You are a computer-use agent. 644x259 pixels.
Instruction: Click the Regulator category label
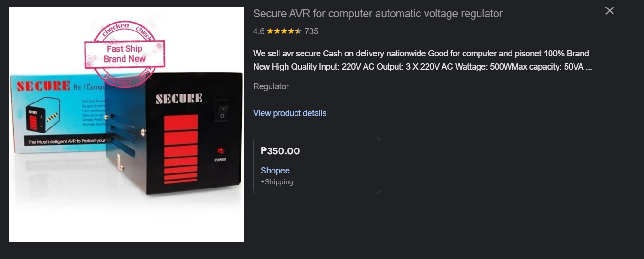271,86
